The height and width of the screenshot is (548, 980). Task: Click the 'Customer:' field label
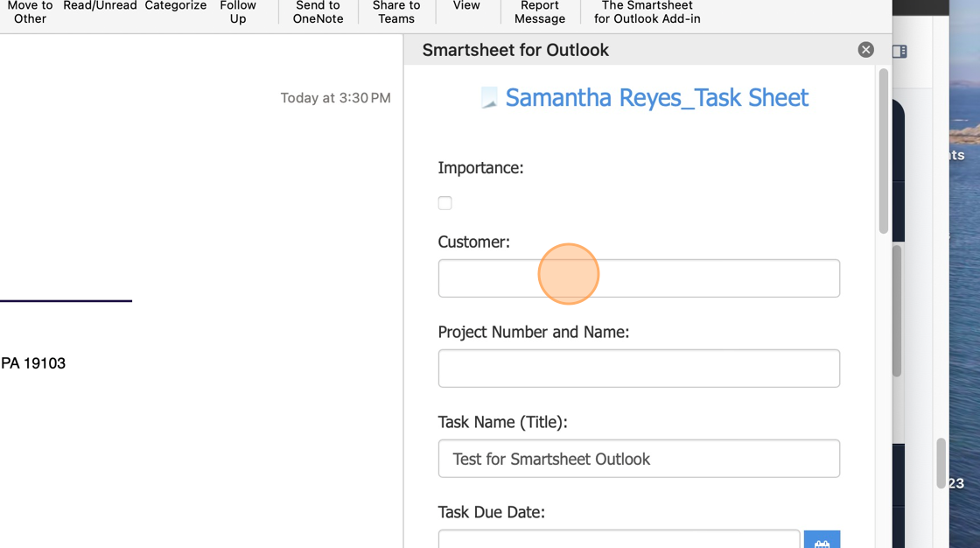[473, 242]
